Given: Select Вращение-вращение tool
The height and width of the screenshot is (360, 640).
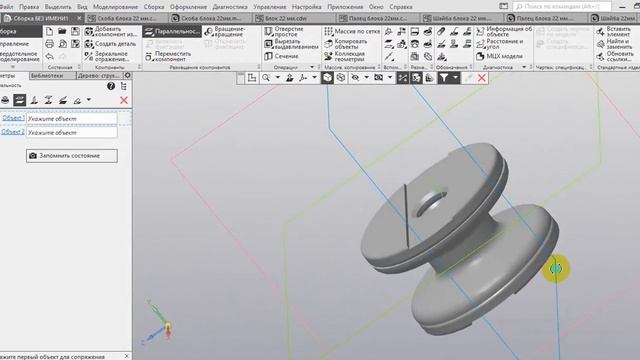Looking at the screenshot, I should click(x=226, y=31).
